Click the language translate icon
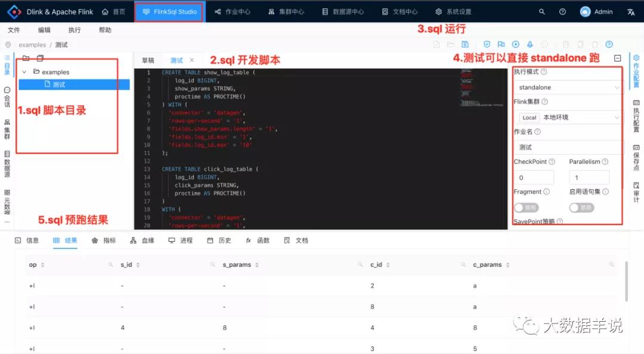The image size is (644, 354). tap(631, 11)
